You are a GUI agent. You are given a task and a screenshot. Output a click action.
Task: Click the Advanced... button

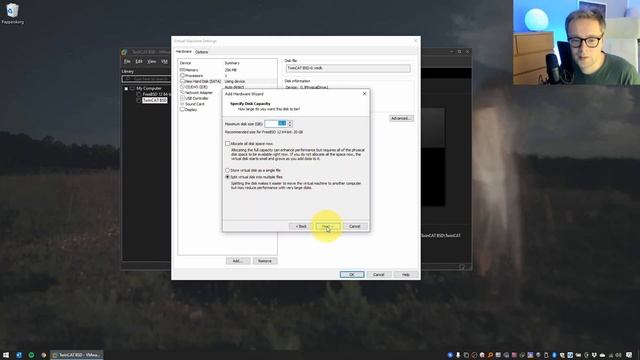pyautogui.click(x=401, y=118)
